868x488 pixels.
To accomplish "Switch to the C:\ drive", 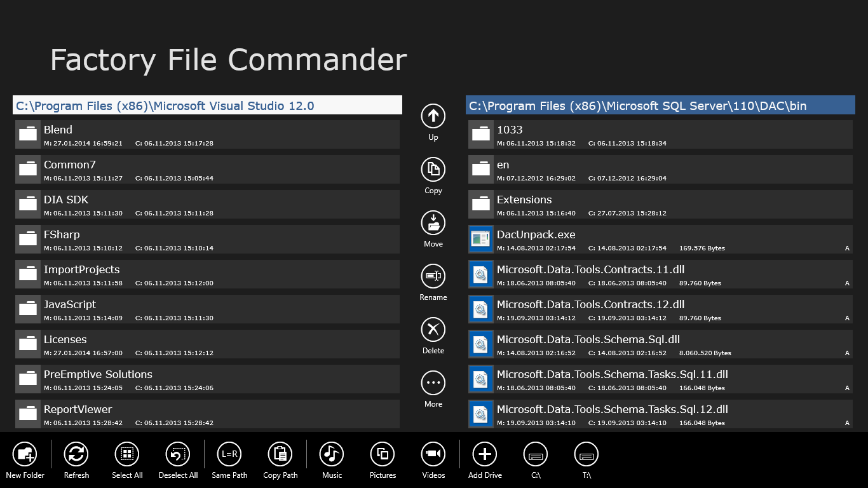I will point(536,454).
